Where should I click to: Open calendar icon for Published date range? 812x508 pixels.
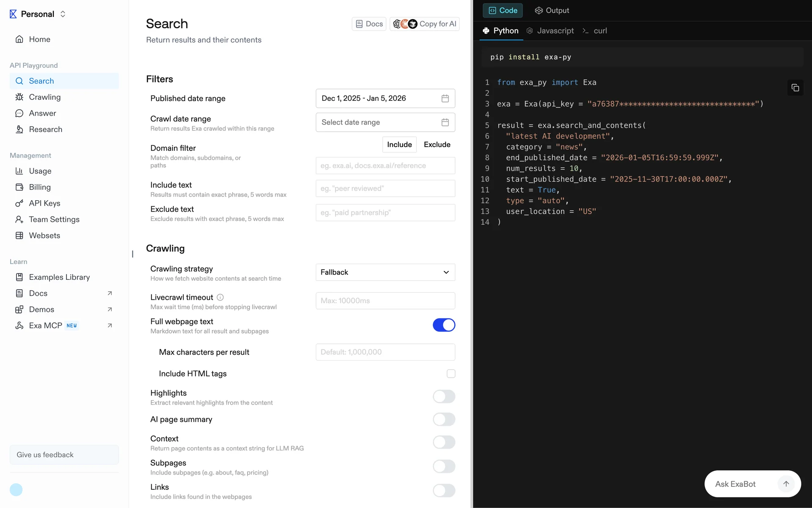[445, 98]
